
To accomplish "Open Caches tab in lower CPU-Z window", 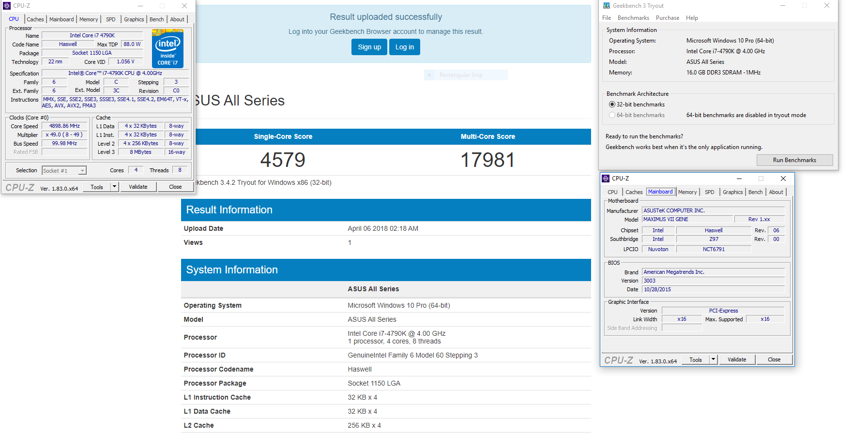I will point(634,192).
